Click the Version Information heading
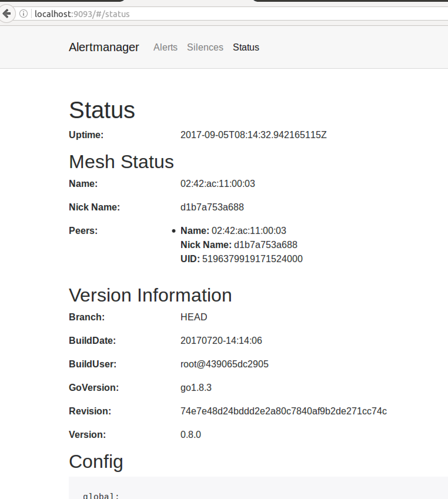Image resolution: width=448 pixels, height=499 pixels. click(150, 295)
